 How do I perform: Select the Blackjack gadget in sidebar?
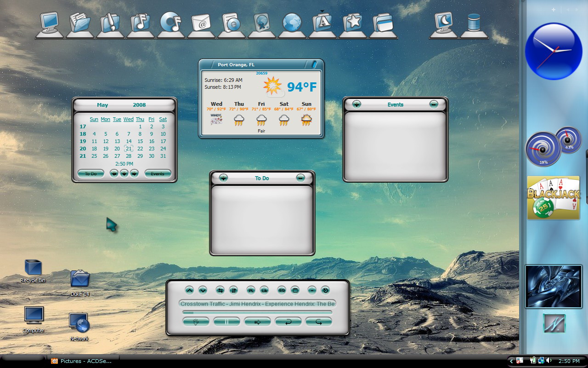coord(554,198)
